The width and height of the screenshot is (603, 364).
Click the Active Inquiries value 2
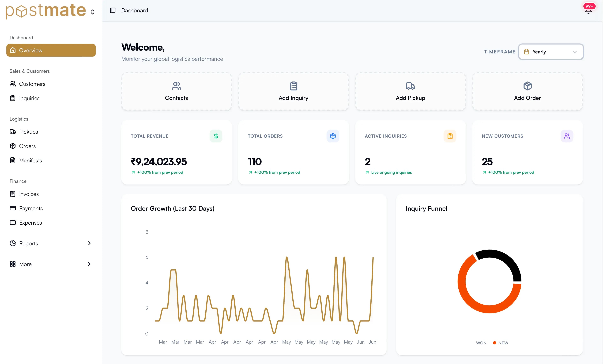(x=368, y=161)
